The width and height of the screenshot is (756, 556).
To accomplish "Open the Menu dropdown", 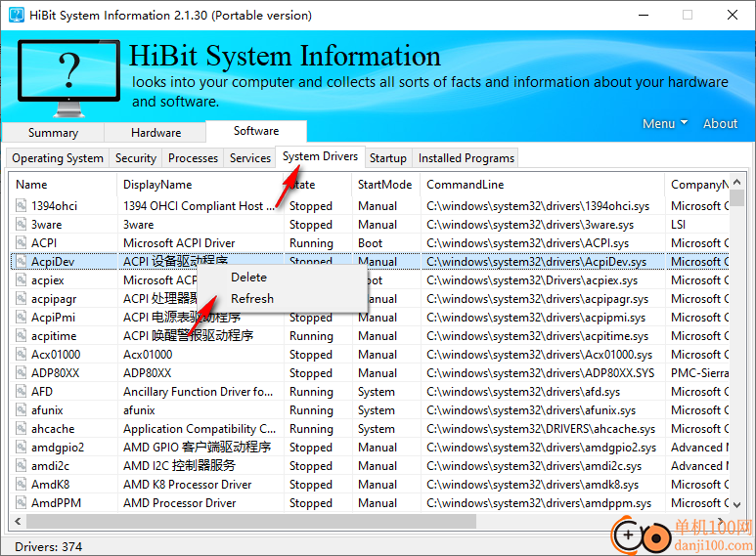I will tap(664, 124).
